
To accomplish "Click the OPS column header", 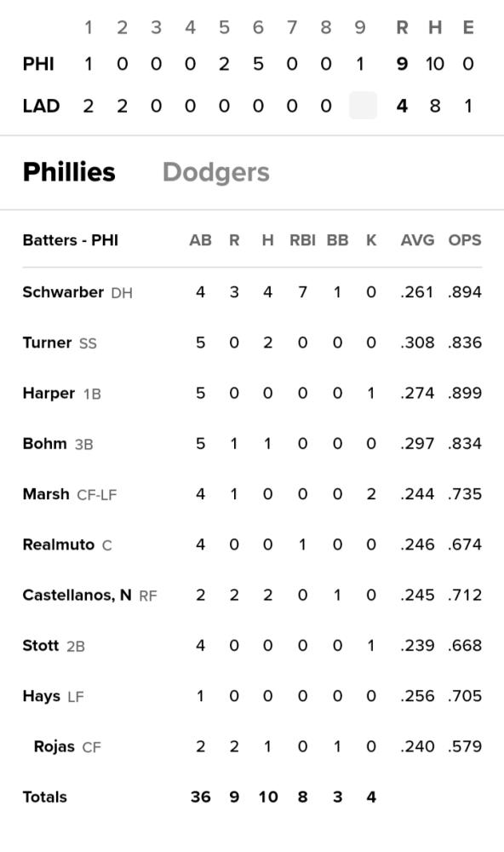I will click(465, 240).
